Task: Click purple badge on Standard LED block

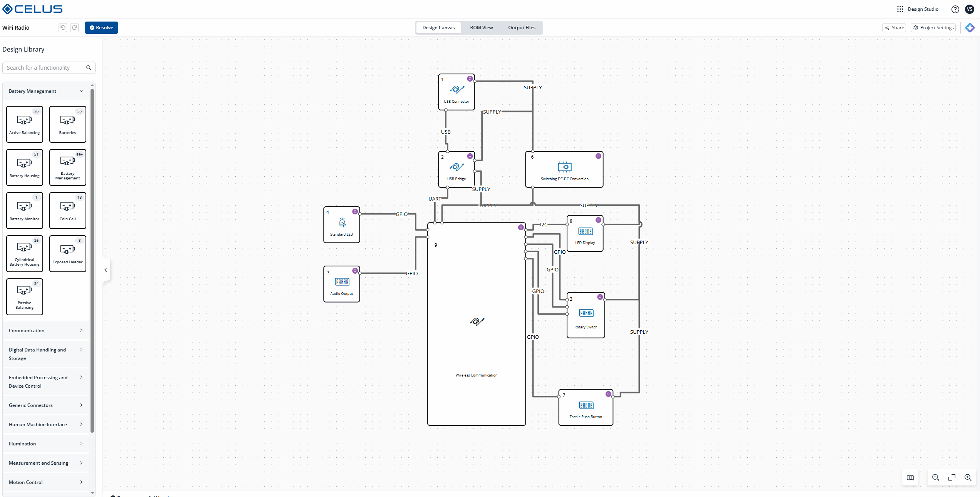Action: (x=355, y=212)
